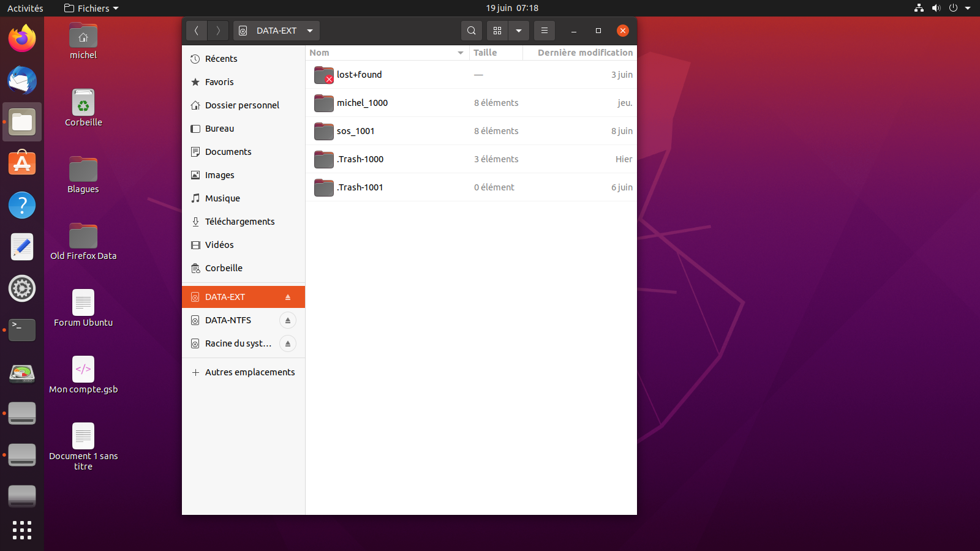This screenshot has width=980, height=551.
Task: Open Images in the sidebar
Action: pyautogui.click(x=244, y=175)
